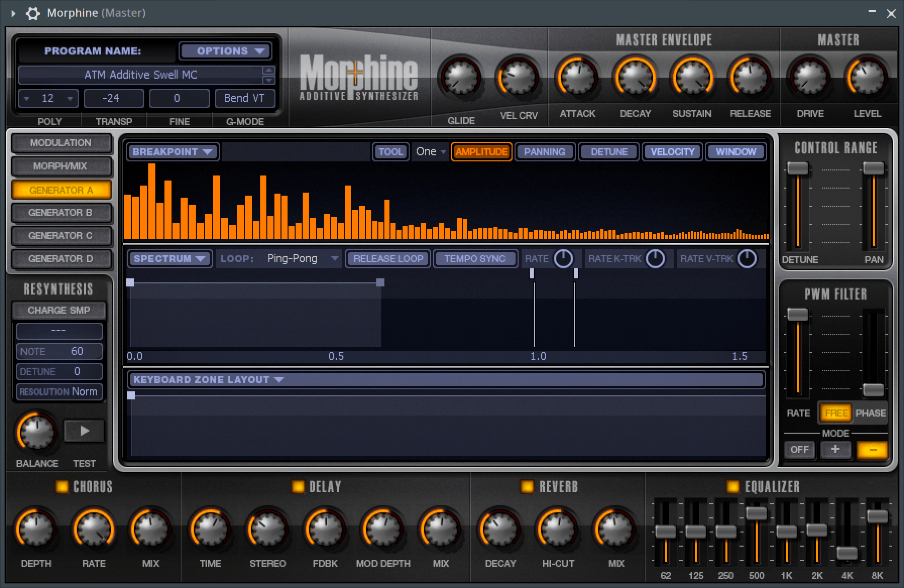The width and height of the screenshot is (904, 588).
Task: Click the Attack knob in Master Envelope
Action: (577, 78)
